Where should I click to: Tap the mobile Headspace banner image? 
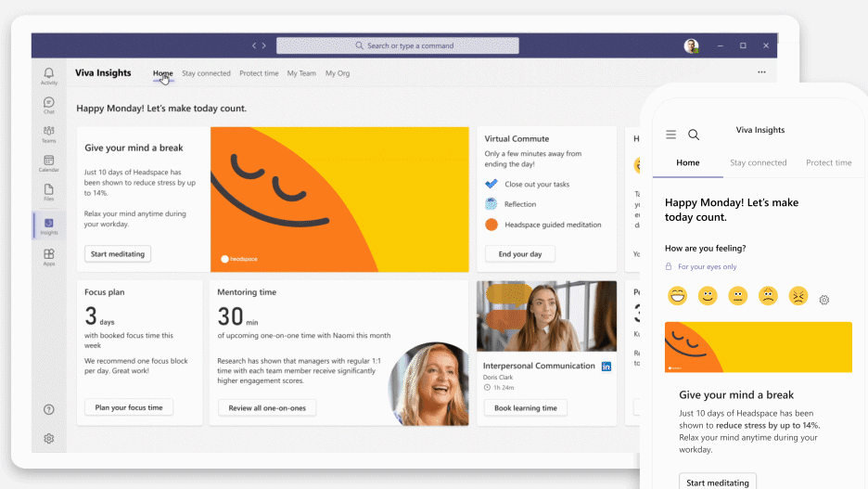pos(758,347)
